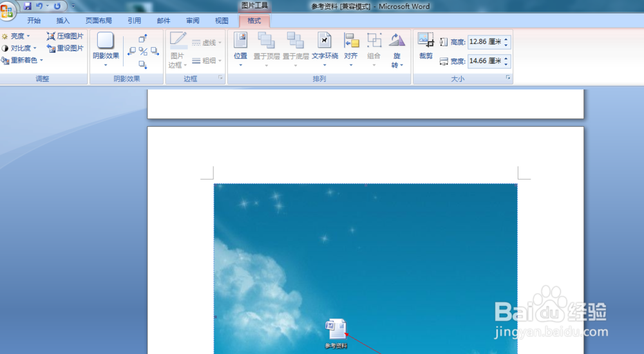Nudge shadow left
The image size is (644, 354).
pos(131,51)
